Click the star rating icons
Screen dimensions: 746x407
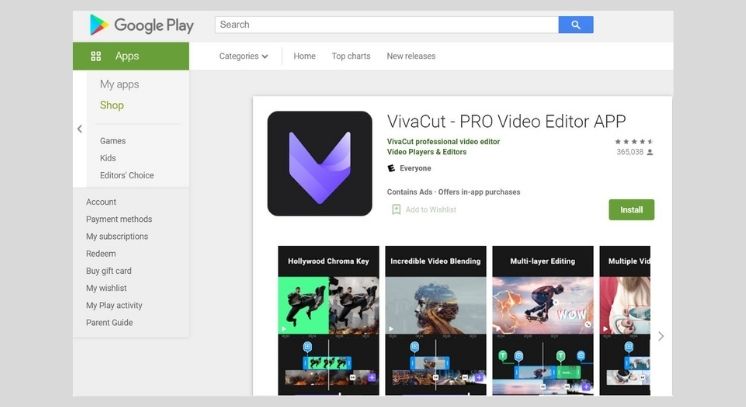634,141
